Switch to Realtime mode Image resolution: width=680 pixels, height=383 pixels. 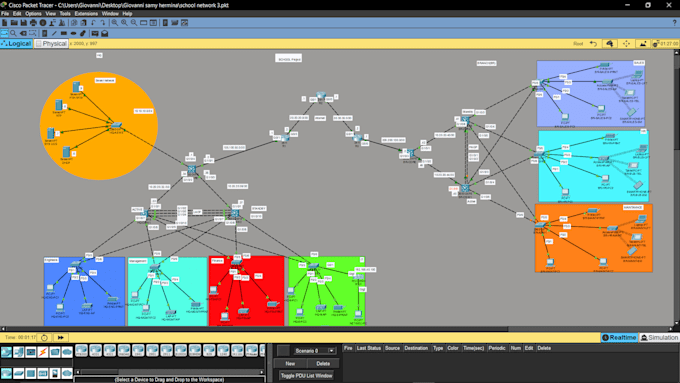click(x=619, y=337)
